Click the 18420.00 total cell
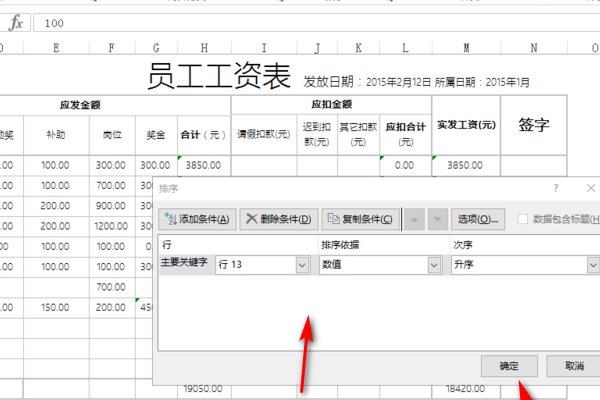600x400 pixels. [466, 389]
